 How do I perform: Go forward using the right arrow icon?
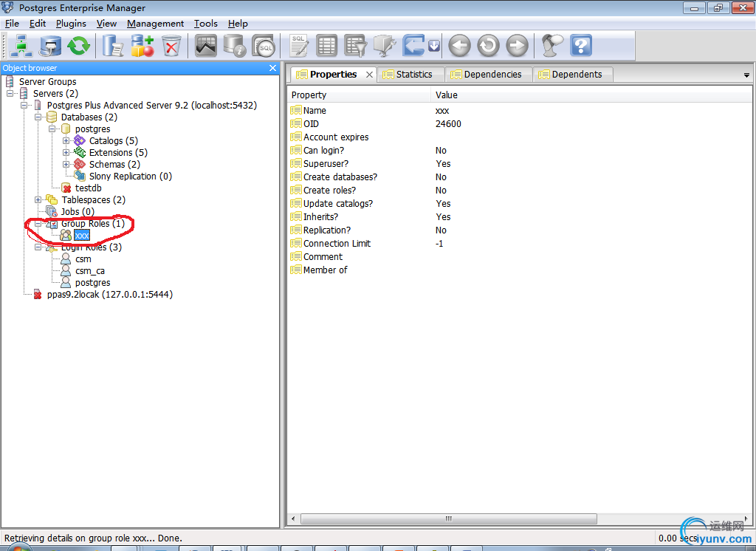pyautogui.click(x=518, y=46)
